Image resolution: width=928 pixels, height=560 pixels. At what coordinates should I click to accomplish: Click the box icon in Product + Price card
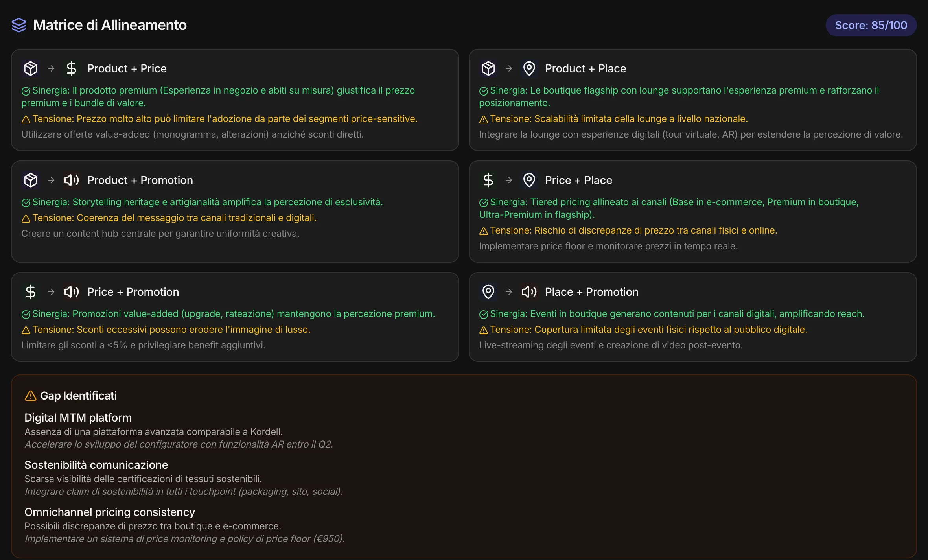[x=31, y=68]
